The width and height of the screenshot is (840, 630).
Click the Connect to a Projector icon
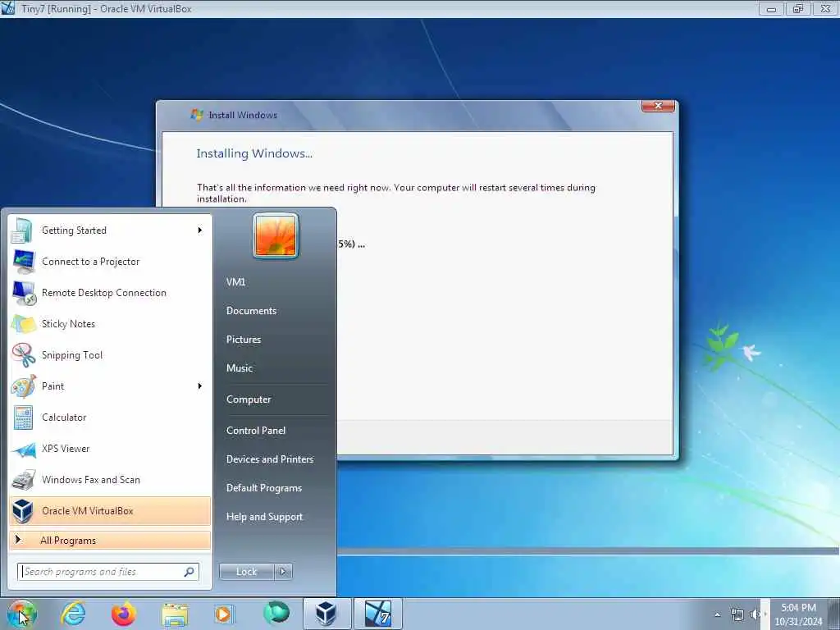coord(24,262)
